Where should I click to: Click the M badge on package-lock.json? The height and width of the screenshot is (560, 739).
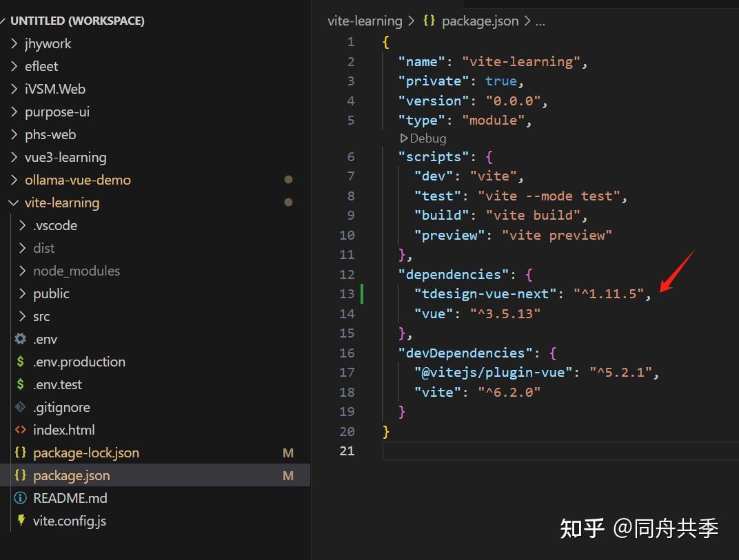click(x=288, y=452)
